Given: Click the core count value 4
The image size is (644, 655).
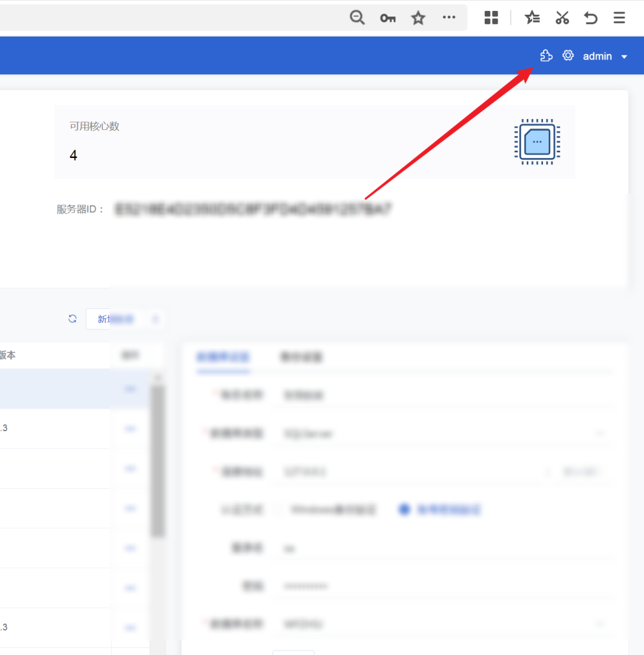Looking at the screenshot, I should click(74, 155).
